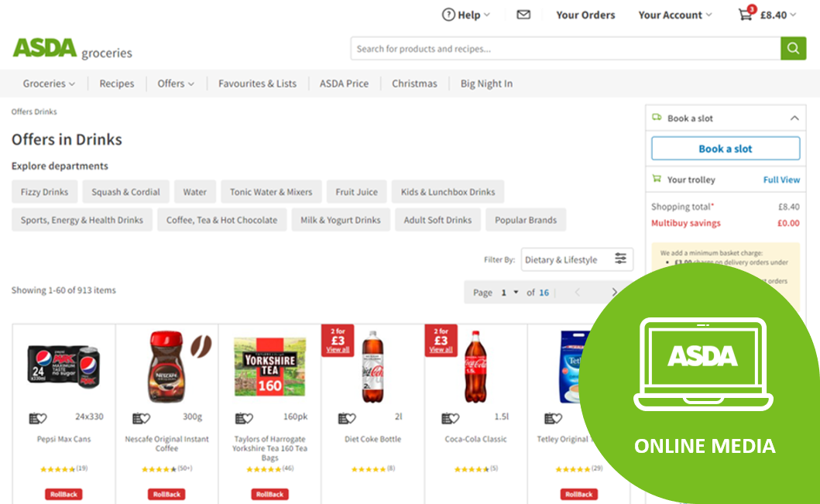Click the search products and recipes field
This screenshot has height=504, width=820.
(566, 49)
